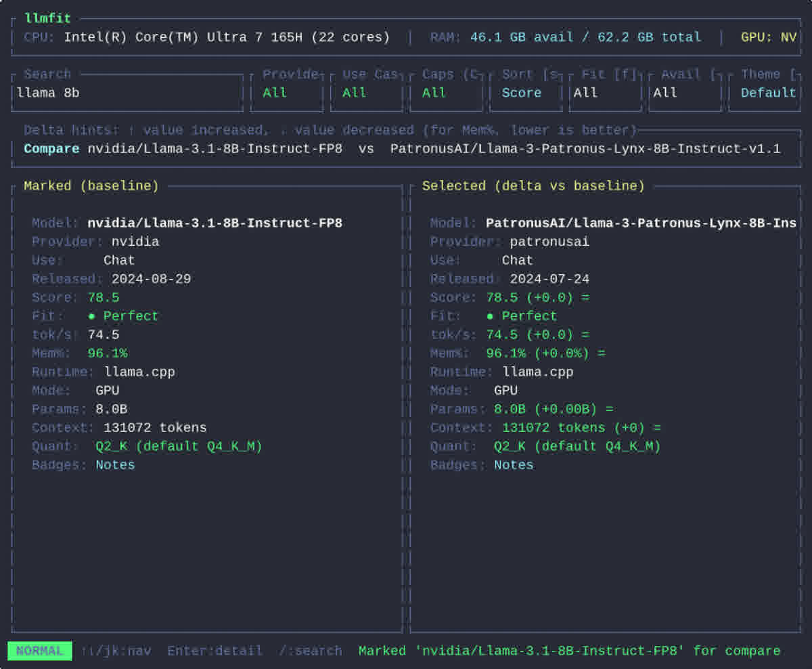Click selected Fit status 'Perfect'

tap(522, 316)
